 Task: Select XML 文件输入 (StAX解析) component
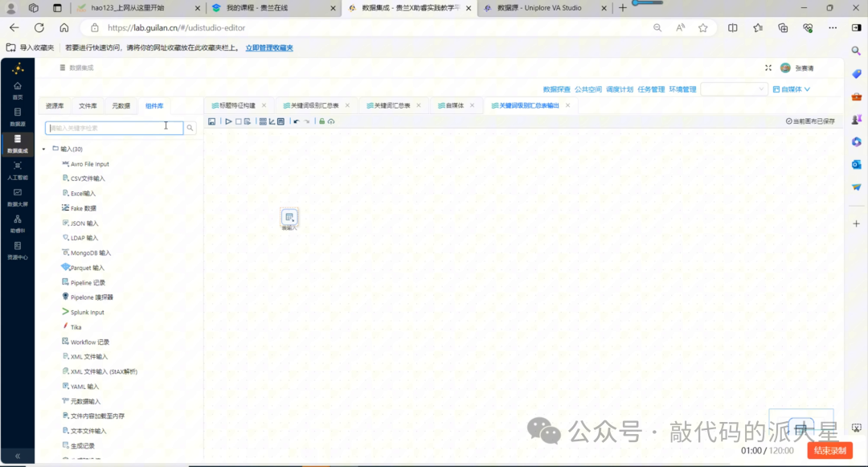tap(100, 371)
